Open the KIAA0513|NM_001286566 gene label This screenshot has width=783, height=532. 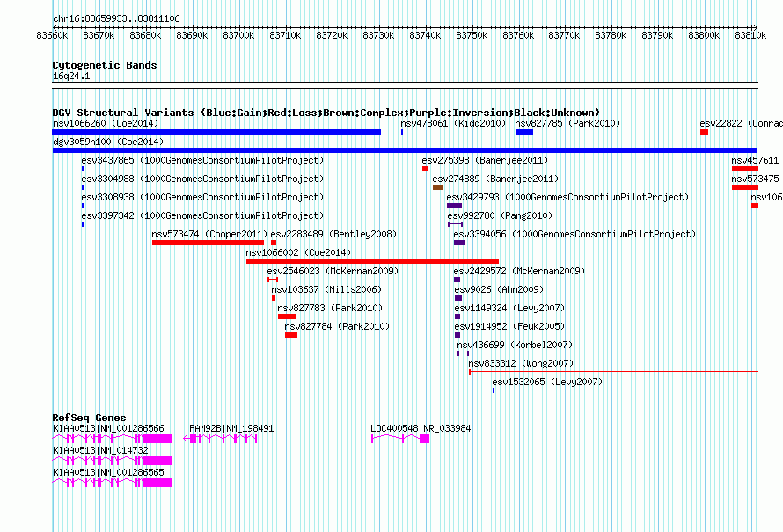click(x=108, y=429)
